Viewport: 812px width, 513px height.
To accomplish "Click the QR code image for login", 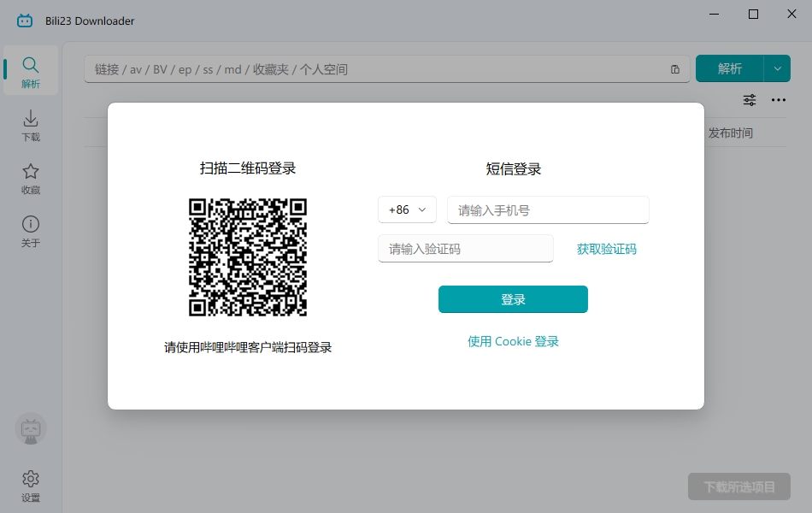I will point(248,257).
